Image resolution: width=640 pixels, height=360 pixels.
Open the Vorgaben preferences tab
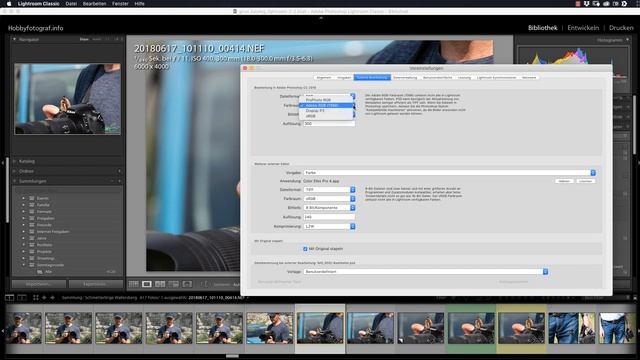click(x=344, y=78)
